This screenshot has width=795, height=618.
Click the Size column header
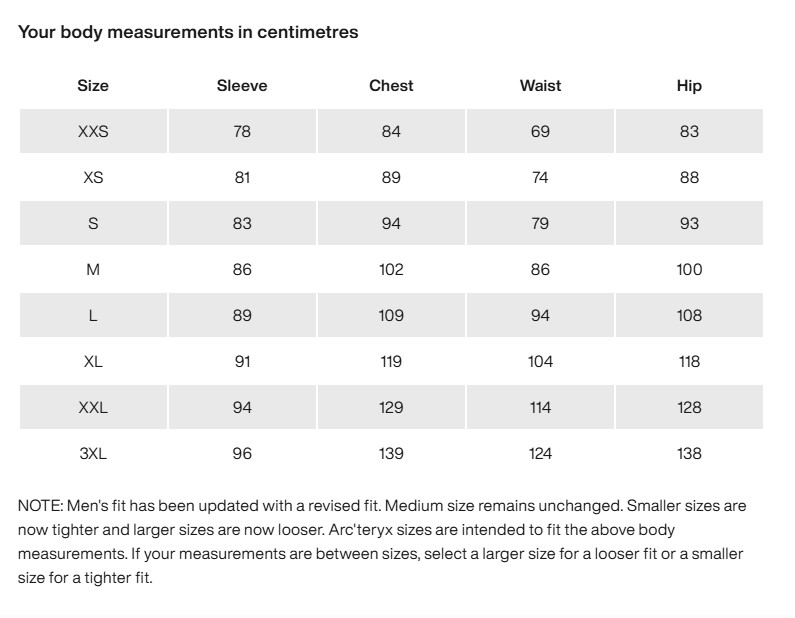coord(93,85)
